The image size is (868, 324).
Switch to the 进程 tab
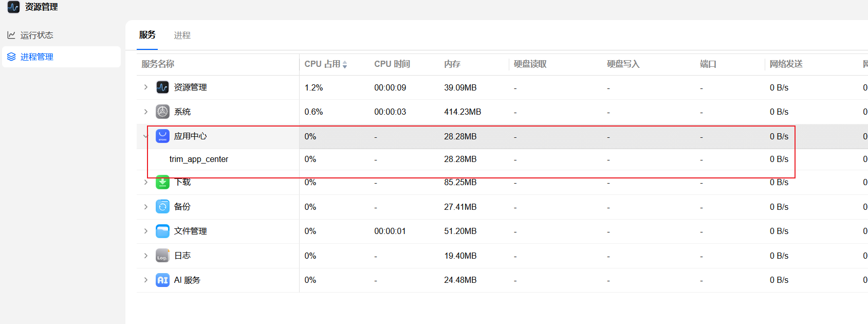click(182, 35)
